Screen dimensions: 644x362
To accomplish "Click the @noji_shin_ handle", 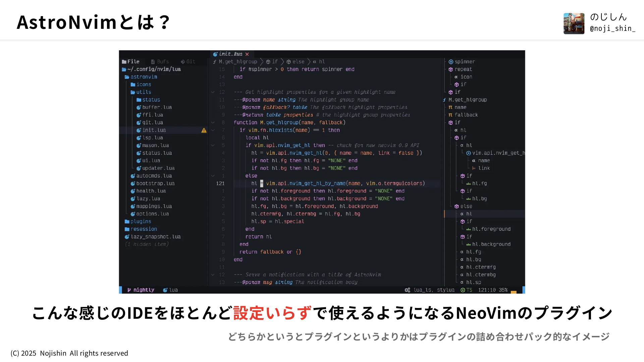I will 612,28.
